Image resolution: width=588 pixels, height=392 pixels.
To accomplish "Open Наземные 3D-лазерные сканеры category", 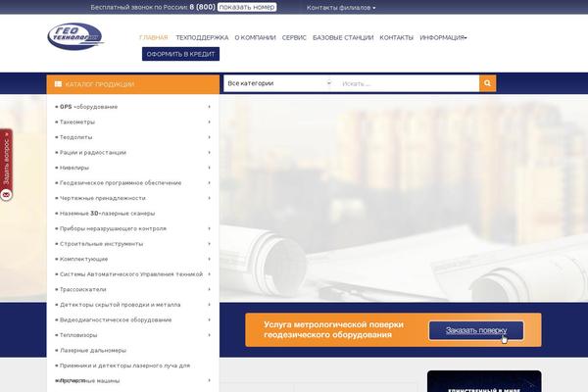I will pyautogui.click(x=107, y=214).
